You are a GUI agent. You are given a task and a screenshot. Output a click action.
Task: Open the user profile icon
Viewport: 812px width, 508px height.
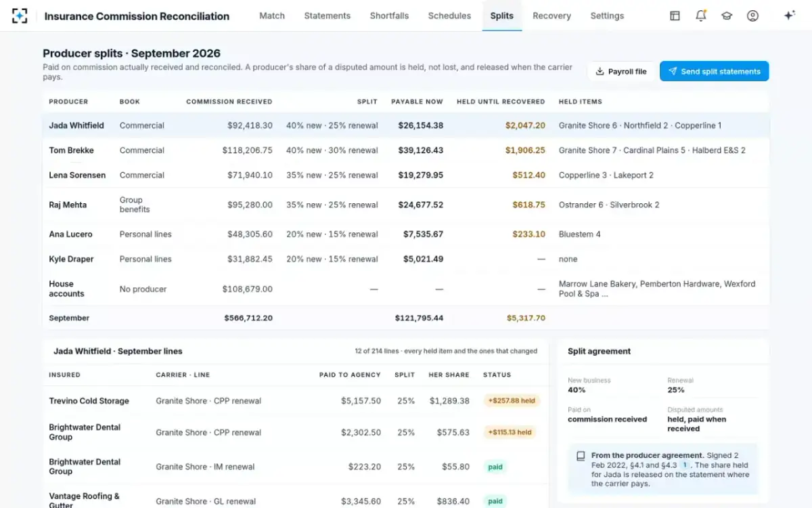pyautogui.click(x=752, y=16)
